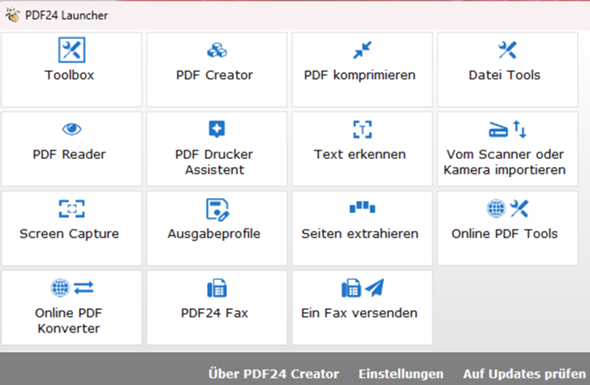Open the Seiten extrahieren tool
The width and height of the screenshot is (590, 385).
pyautogui.click(x=362, y=228)
